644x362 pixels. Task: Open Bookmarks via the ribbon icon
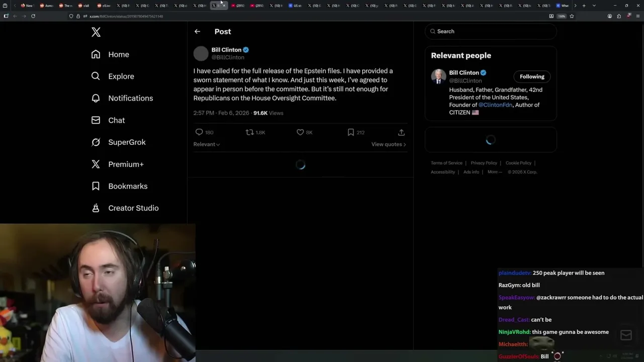tap(96, 186)
